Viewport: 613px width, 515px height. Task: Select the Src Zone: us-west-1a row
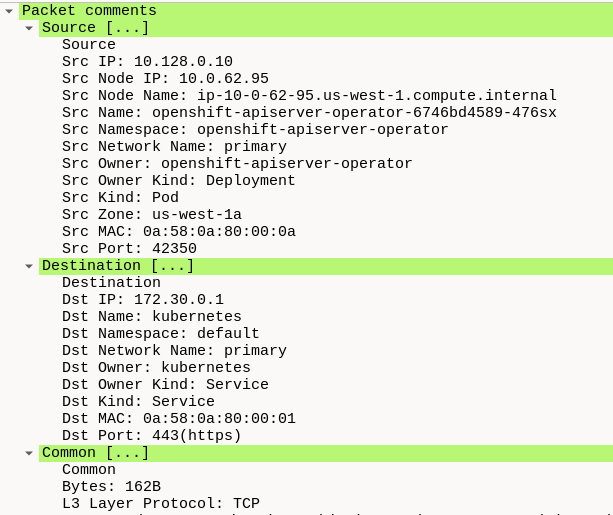coord(151,215)
